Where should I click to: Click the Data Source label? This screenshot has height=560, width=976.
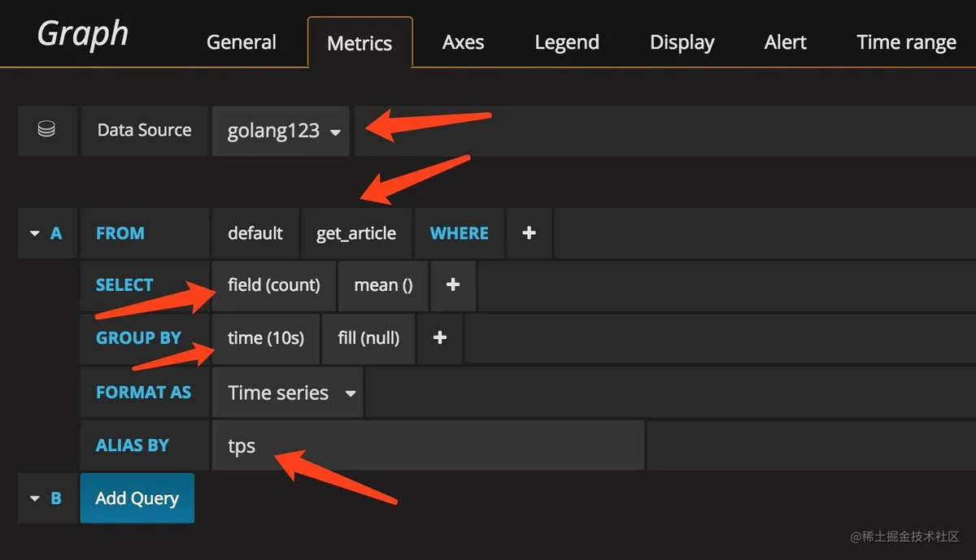145,130
